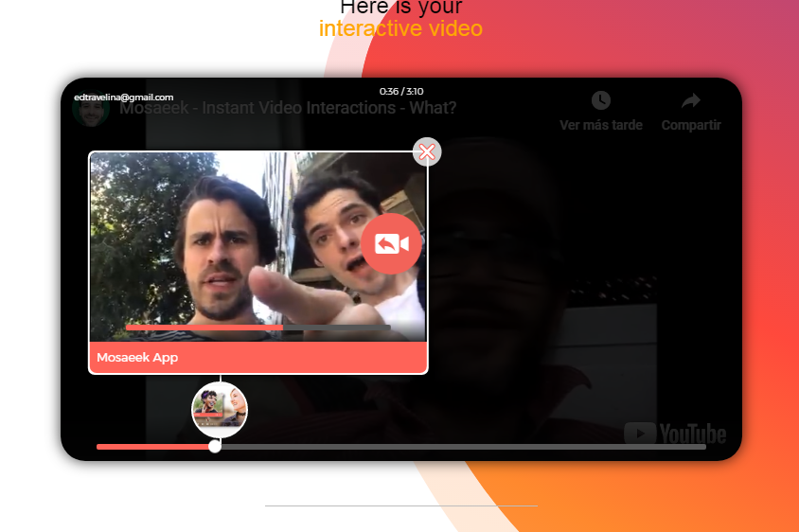Viewport: 799px width, 532px height.
Task: Click the Compartir share arrow icon
Action: (x=691, y=100)
